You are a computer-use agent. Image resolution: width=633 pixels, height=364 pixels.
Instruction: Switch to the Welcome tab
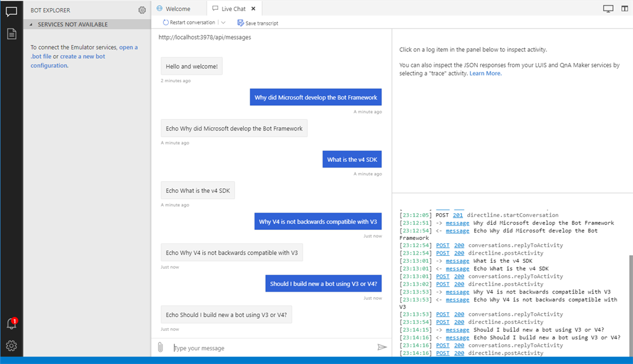174,9
